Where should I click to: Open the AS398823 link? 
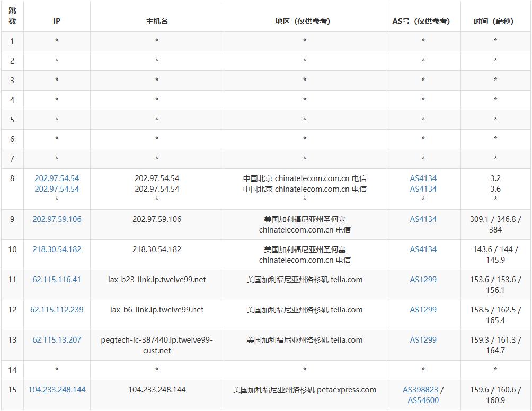[x=420, y=390]
